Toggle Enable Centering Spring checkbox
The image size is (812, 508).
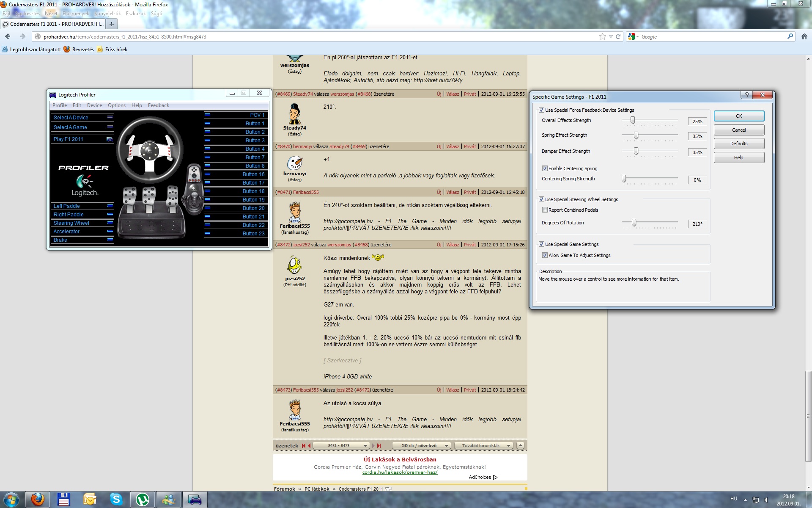pyautogui.click(x=545, y=168)
